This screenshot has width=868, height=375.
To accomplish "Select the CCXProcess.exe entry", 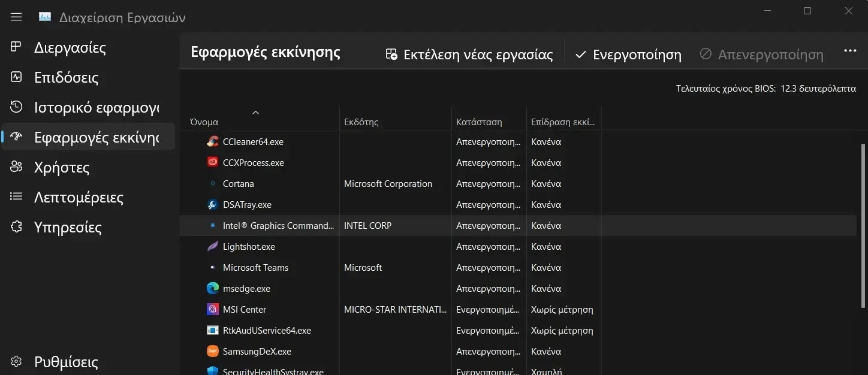I will click(254, 163).
